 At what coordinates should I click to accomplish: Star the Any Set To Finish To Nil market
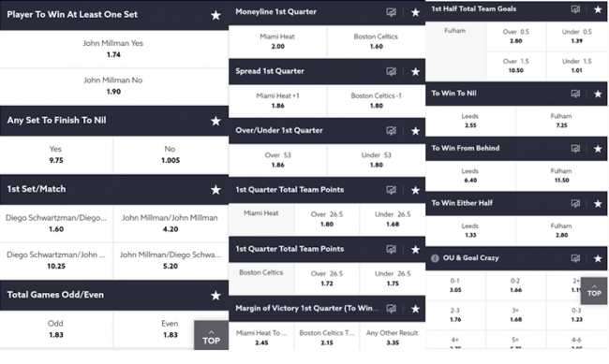215,121
